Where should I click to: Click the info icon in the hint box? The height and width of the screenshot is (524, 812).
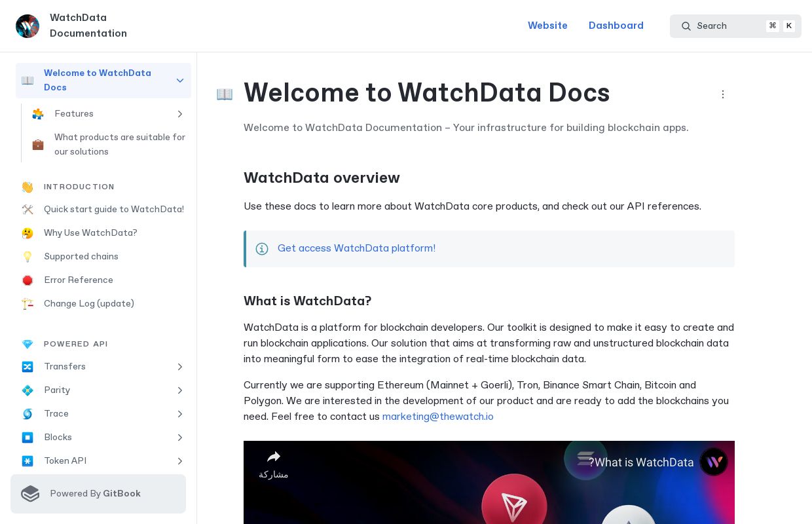[262, 249]
